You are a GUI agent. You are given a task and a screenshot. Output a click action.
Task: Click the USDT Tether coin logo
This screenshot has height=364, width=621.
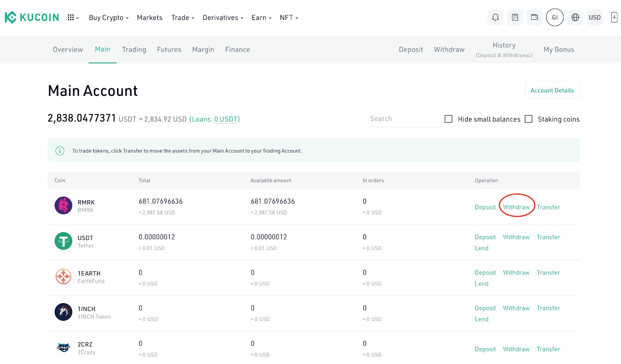[63, 241]
